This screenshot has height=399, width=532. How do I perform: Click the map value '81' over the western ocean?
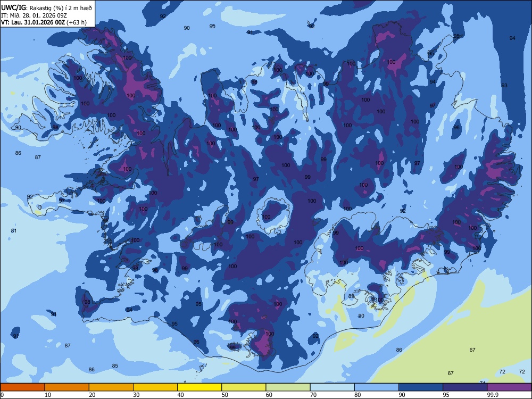(x=14, y=231)
